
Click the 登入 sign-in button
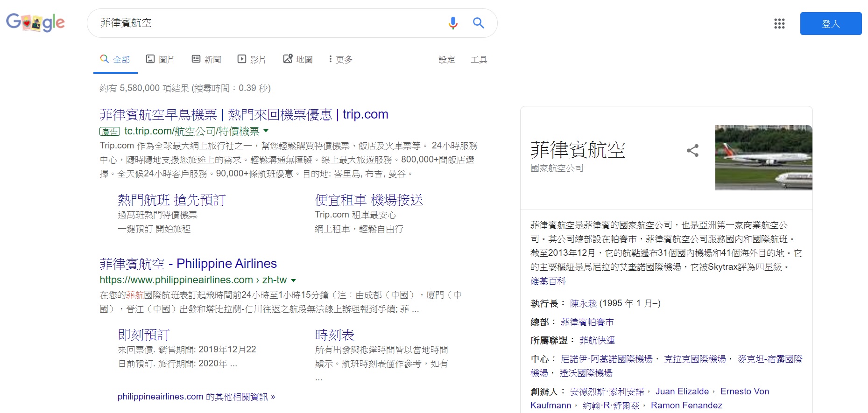pos(830,24)
